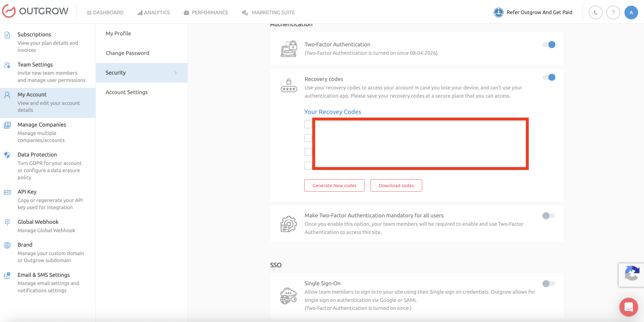The height and width of the screenshot is (322, 644).
Task: Disable the Two-Factor Authentication toggle
Action: [549, 45]
